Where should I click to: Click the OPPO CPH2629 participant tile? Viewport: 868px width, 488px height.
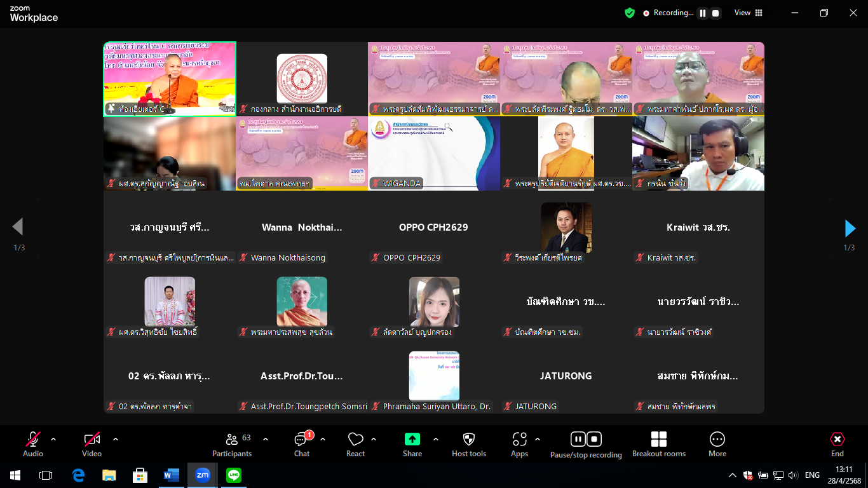point(434,227)
